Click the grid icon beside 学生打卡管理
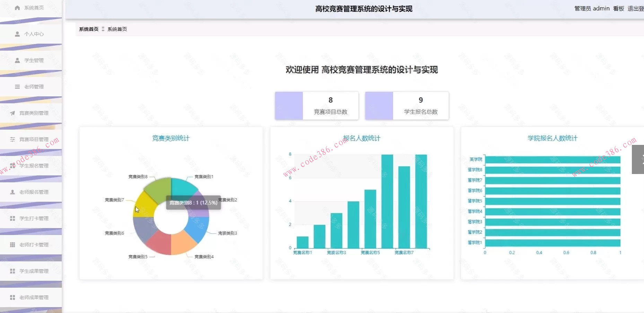Viewport: 644px width, 313px height. 12,218
